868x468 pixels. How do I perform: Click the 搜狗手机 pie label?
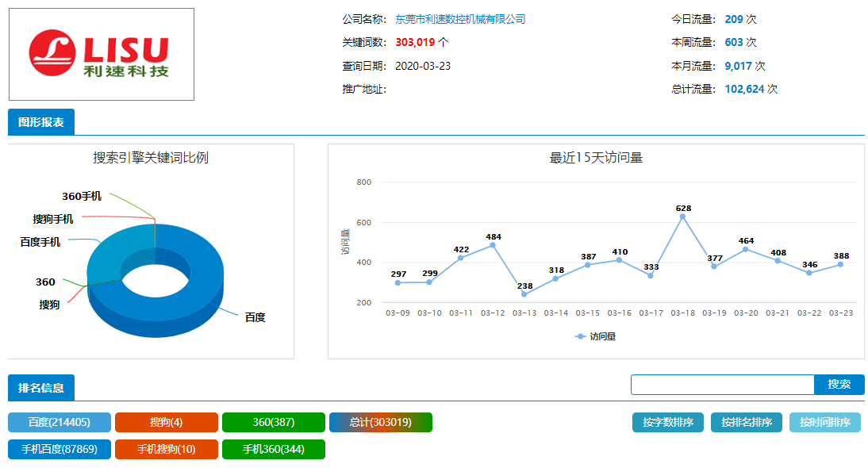(53, 219)
